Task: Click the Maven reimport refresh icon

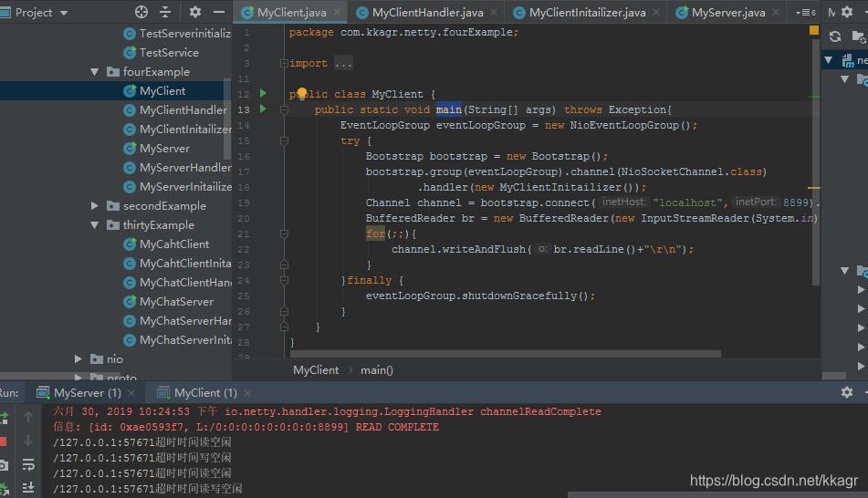Action: (835, 36)
